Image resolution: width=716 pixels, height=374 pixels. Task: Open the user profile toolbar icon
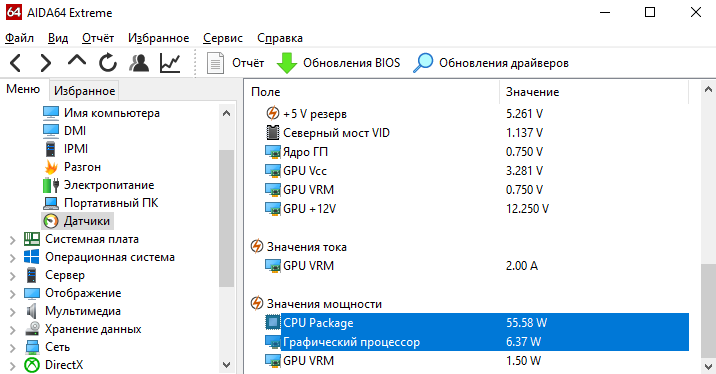click(139, 63)
